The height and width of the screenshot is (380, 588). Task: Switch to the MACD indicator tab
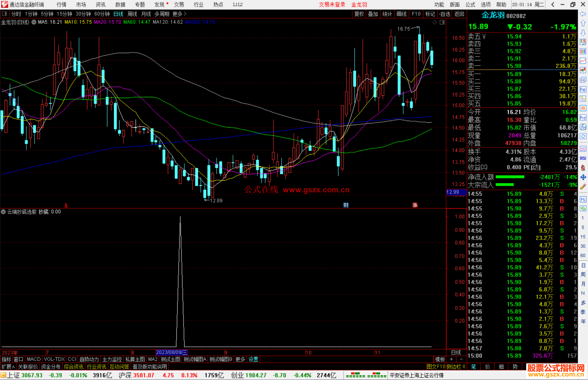(x=33, y=359)
